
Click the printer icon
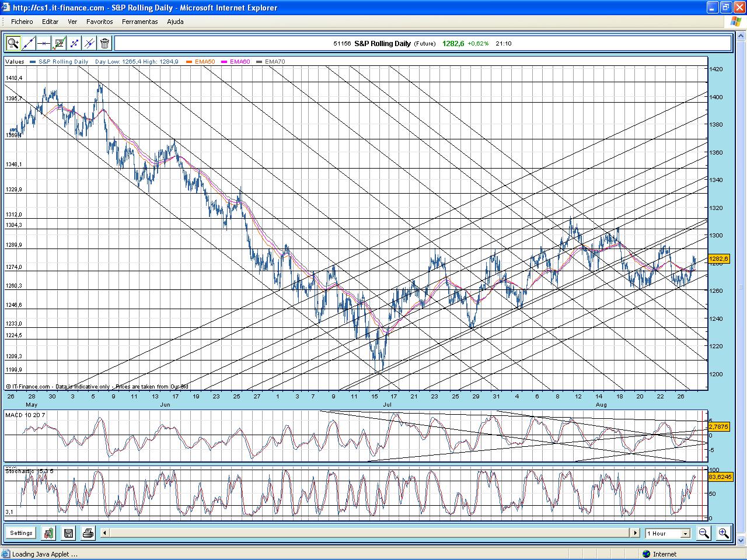(x=88, y=533)
